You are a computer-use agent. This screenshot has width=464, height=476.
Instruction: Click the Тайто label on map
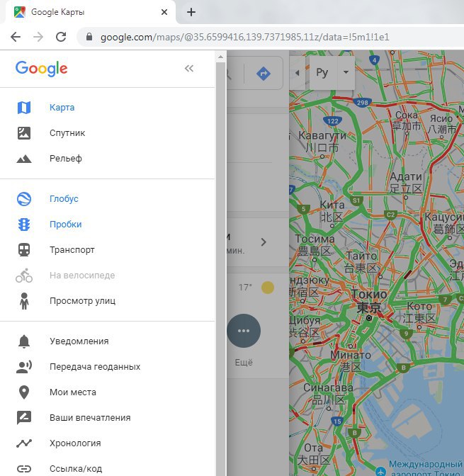[x=362, y=256]
